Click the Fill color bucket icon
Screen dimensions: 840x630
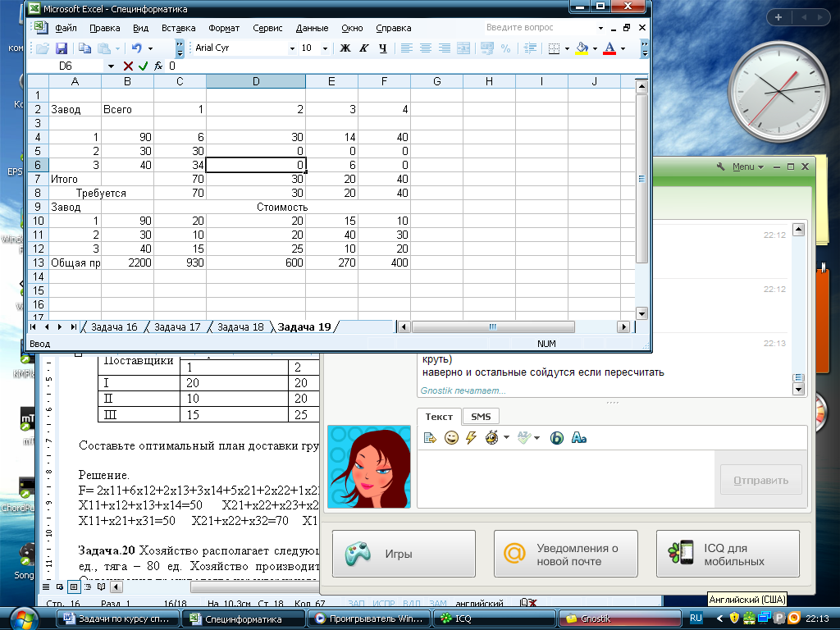(582, 48)
